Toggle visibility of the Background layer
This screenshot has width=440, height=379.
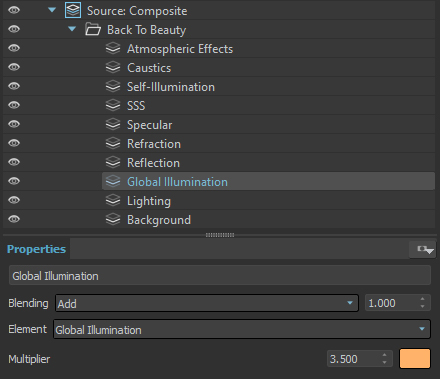click(14, 219)
